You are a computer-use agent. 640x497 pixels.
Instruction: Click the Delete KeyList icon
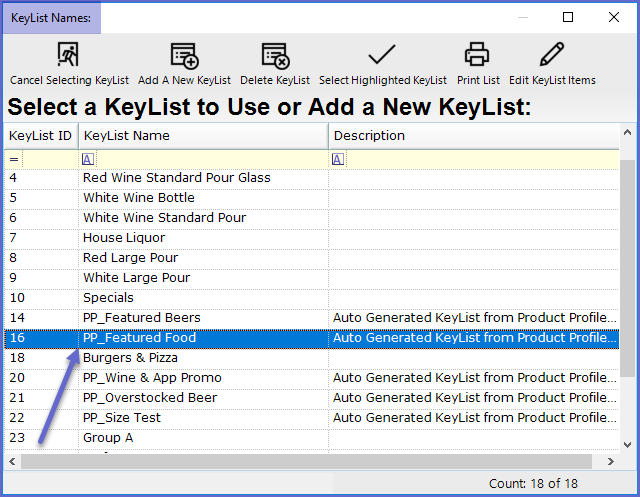(275, 55)
